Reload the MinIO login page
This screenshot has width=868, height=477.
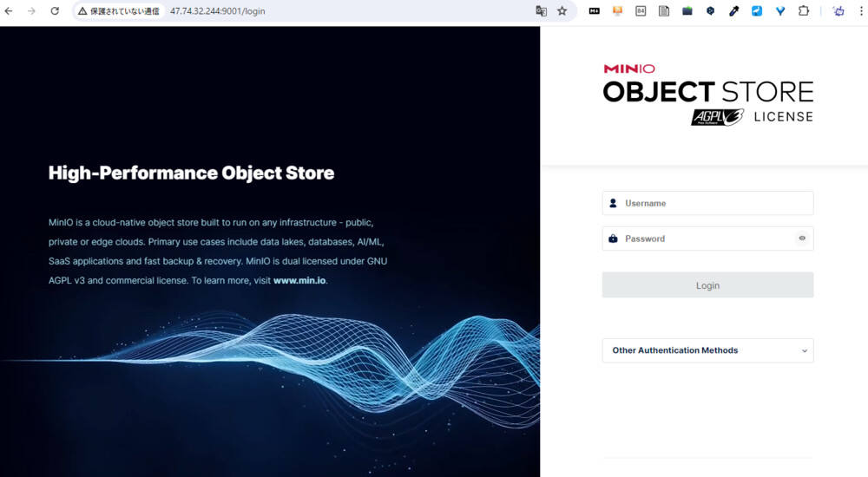tap(55, 11)
